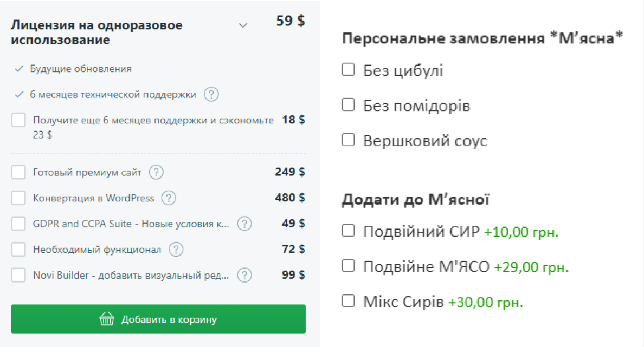
Task: Select Подвійне М'ЯСО checkbox
Action: pyautogui.click(x=348, y=266)
